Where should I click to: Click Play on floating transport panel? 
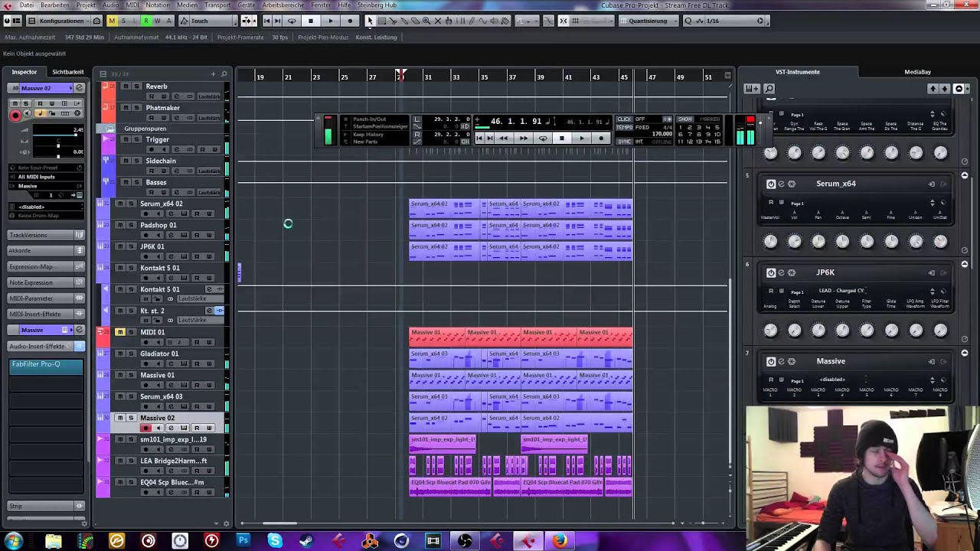pyautogui.click(x=581, y=139)
